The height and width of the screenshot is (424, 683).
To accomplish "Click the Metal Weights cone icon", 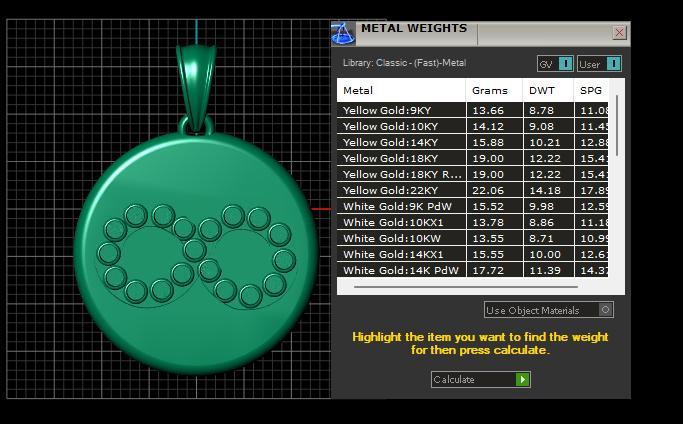I will coord(343,34).
